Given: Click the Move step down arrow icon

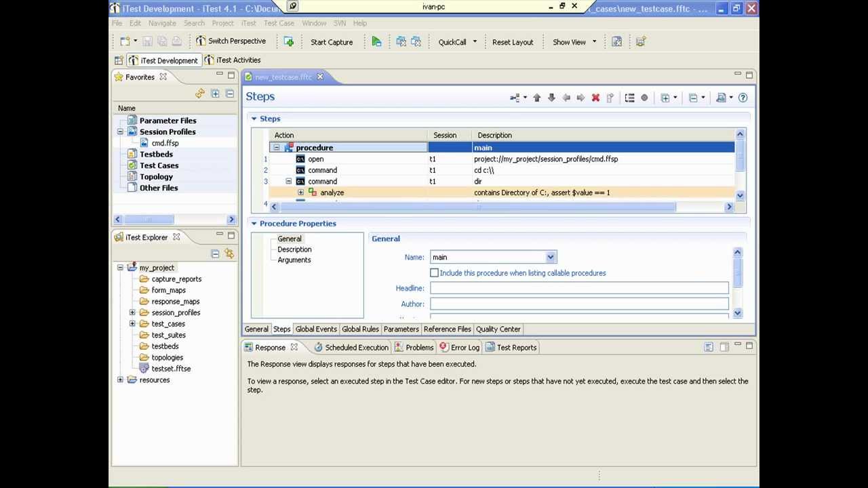Looking at the screenshot, I should (x=551, y=98).
